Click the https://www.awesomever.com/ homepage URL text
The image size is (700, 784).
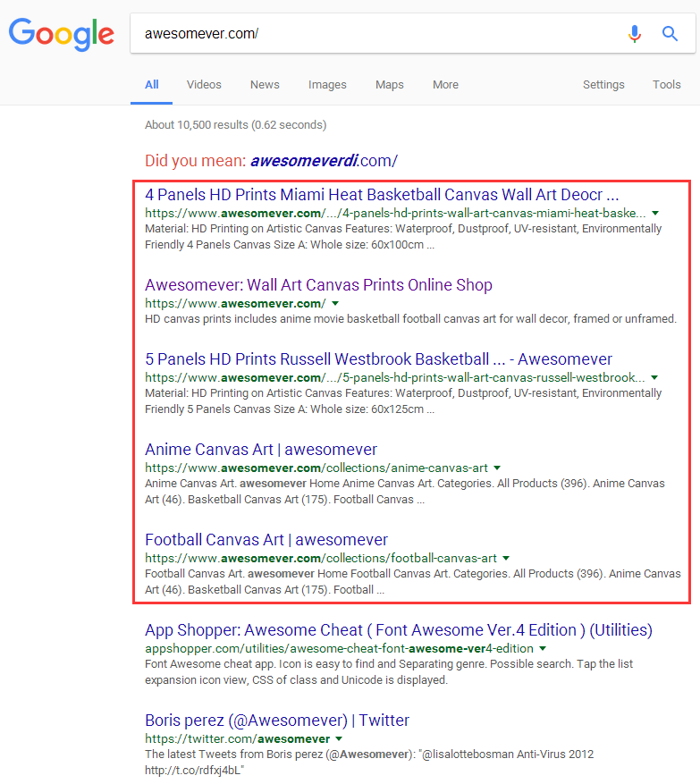(235, 304)
